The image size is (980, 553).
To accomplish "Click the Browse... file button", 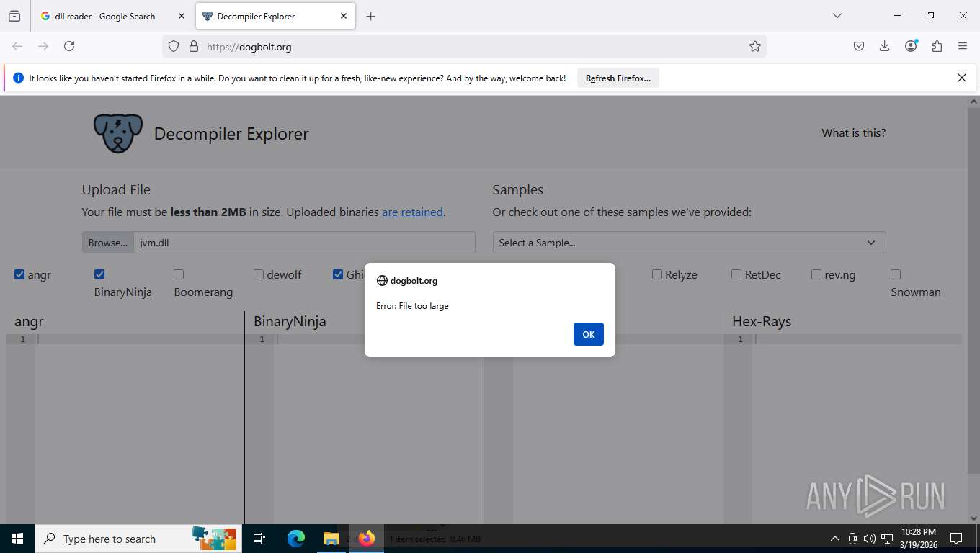I will [x=108, y=243].
